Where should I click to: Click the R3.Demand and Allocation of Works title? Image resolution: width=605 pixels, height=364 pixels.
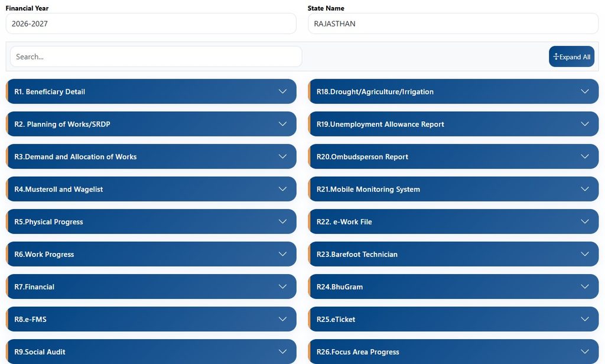[x=75, y=157]
